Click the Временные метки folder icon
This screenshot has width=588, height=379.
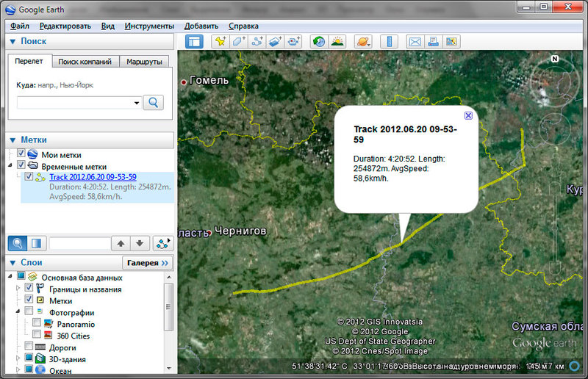pos(33,165)
